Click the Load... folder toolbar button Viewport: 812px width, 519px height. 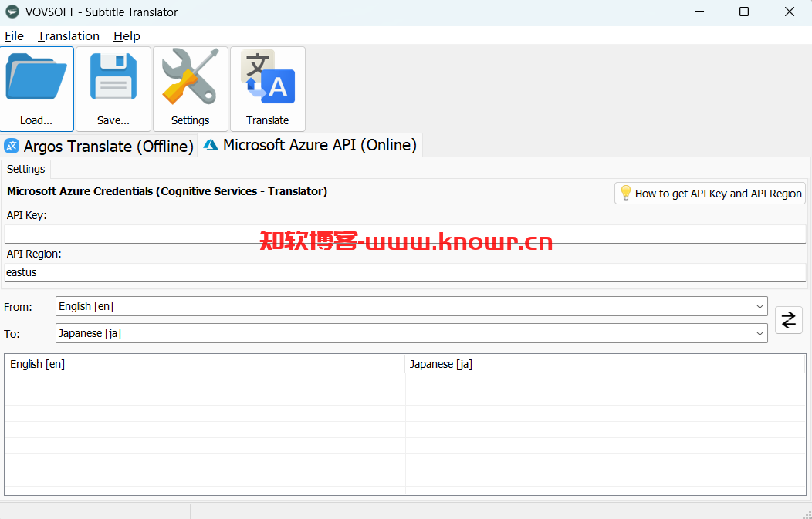click(37, 89)
